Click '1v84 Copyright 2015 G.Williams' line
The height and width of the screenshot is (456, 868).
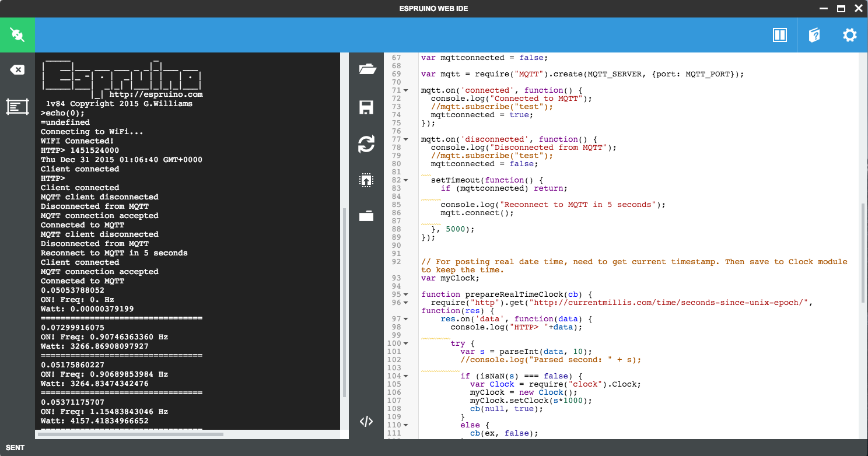[x=119, y=103]
